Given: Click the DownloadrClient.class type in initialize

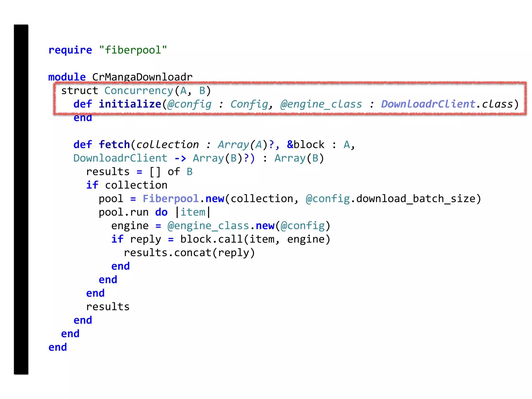Looking at the screenshot, I should point(447,104).
